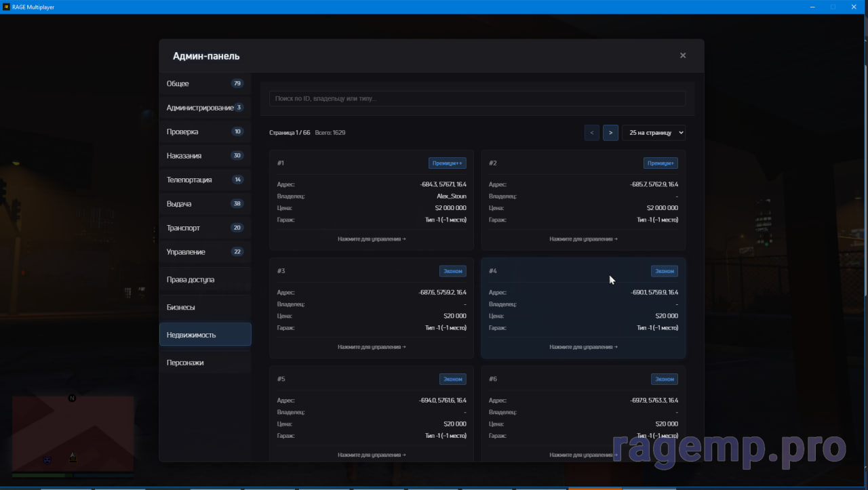Screen dimensions: 868x490
Task: Click the Эконом badge on property #5
Action: tap(452, 380)
